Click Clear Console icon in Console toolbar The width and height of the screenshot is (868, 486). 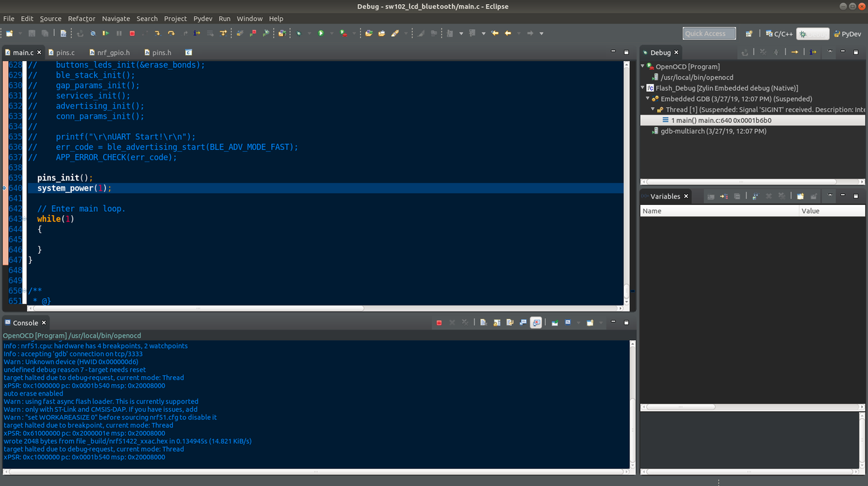coord(484,322)
